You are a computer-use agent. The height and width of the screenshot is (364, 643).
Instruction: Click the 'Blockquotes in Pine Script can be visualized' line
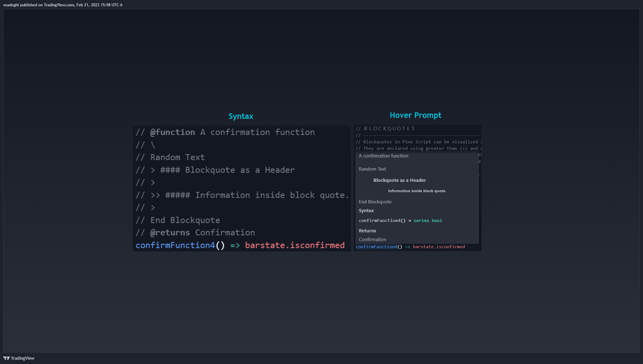(418, 142)
